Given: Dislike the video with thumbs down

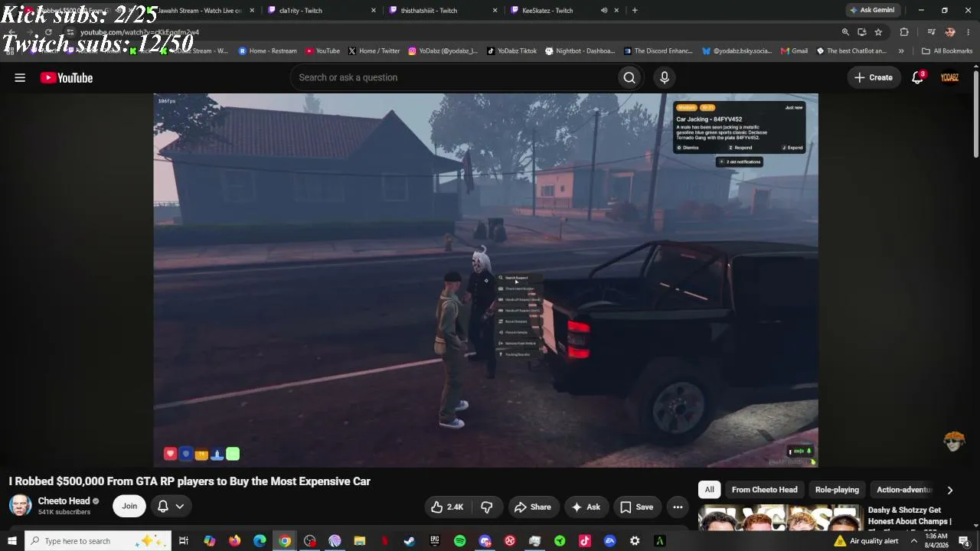Looking at the screenshot, I should [x=487, y=507].
